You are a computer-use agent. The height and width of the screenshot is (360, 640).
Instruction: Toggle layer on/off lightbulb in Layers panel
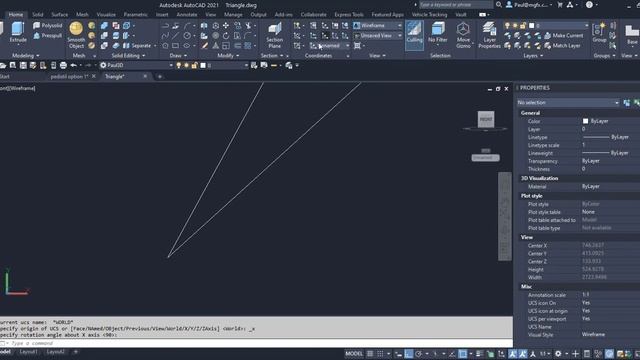click(x=507, y=25)
